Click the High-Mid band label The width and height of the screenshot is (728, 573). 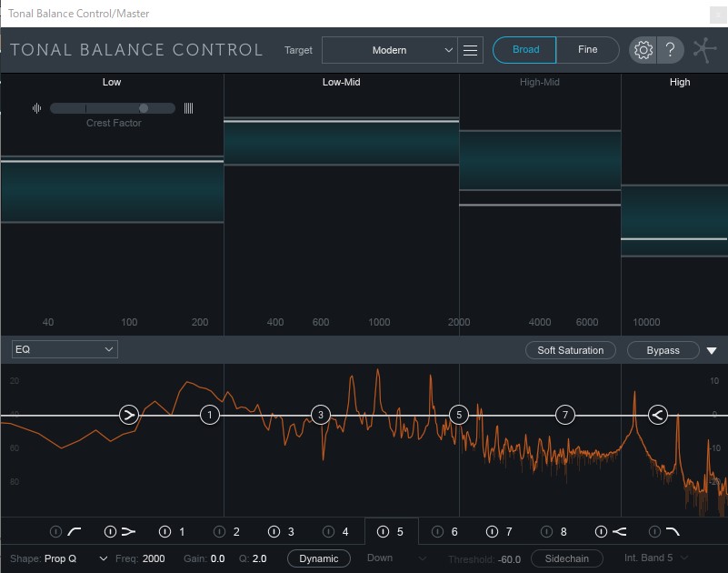coord(540,82)
